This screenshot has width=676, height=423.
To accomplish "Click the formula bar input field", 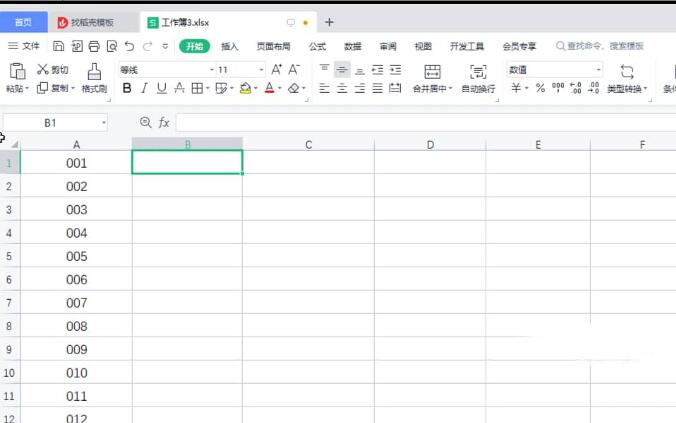I will pyautogui.click(x=426, y=123).
